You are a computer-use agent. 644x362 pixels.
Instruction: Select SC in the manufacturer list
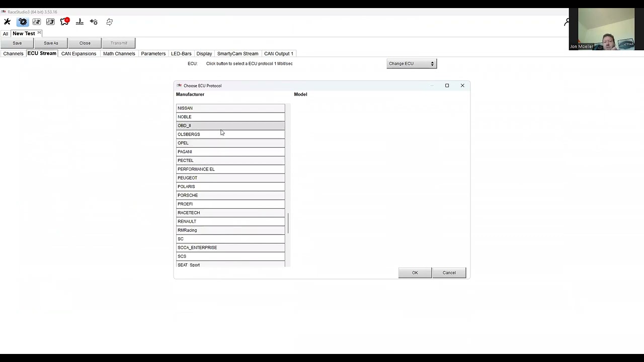(x=230, y=239)
